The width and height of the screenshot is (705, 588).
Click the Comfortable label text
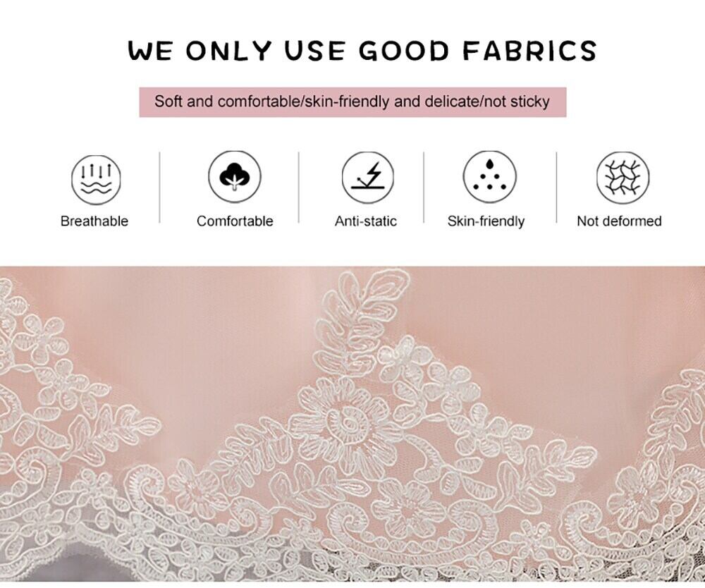point(235,221)
